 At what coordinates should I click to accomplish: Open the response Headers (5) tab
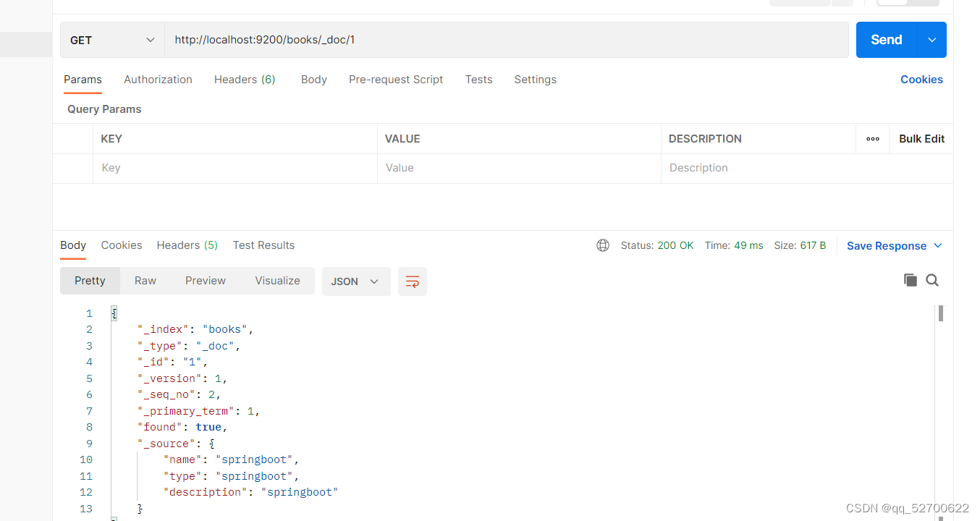(x=187, y=245)
